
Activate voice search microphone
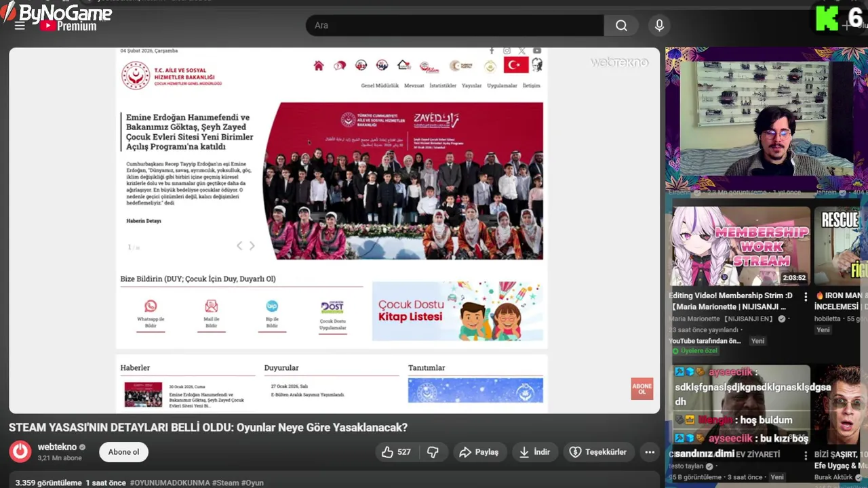(x=659, y=25)
